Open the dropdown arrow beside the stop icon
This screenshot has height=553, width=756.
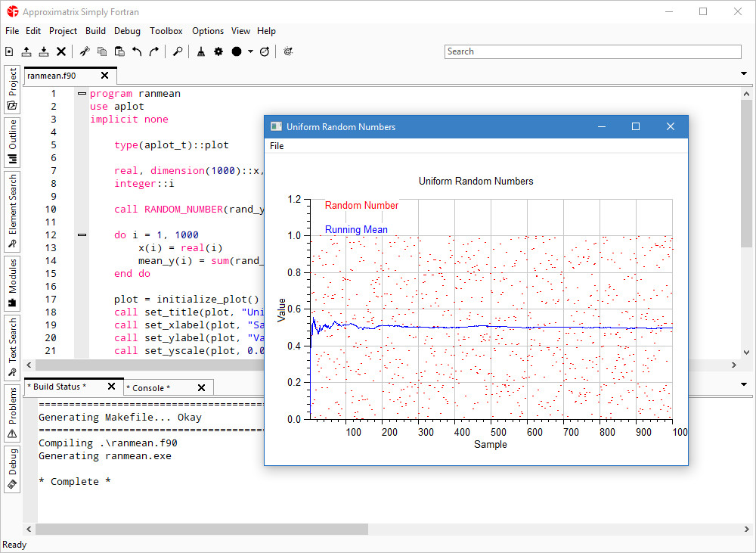coord(250,51)
